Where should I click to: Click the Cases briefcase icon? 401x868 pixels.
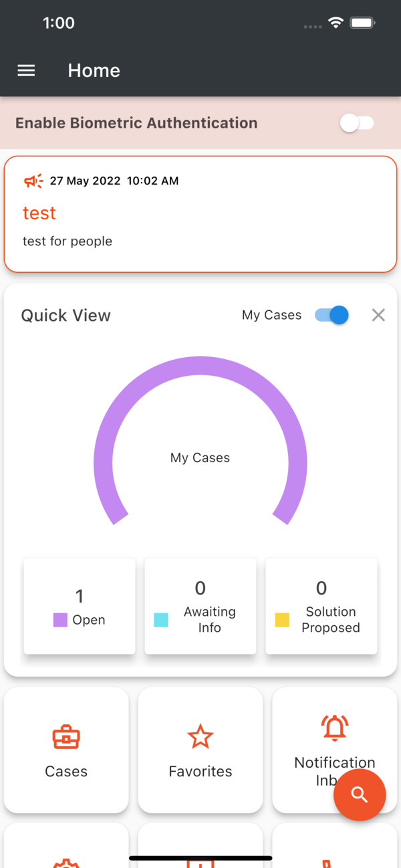(x=66, y=737)
